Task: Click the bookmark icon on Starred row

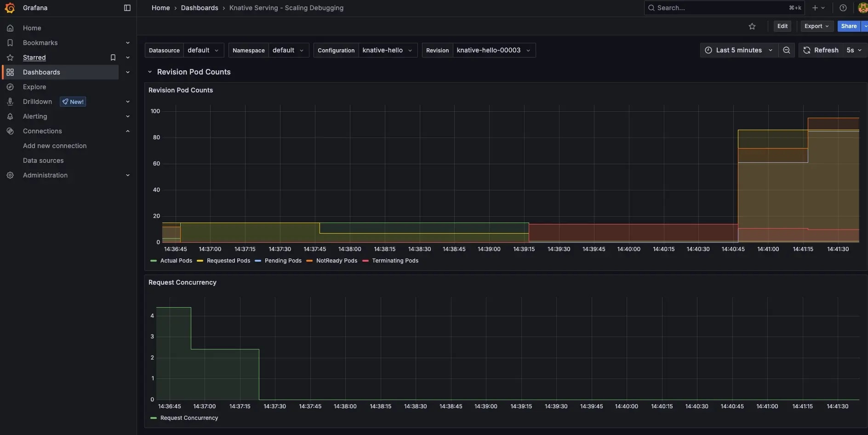Action: tap(113, 57)
